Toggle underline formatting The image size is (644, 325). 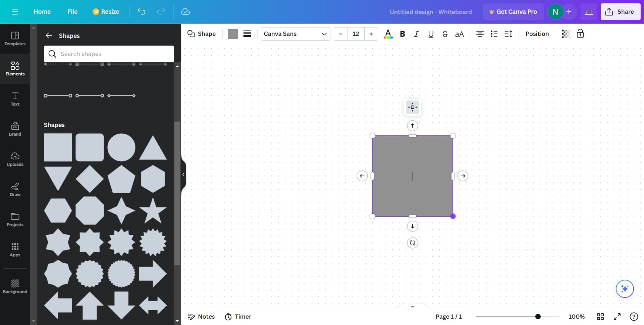pos(431,34)
